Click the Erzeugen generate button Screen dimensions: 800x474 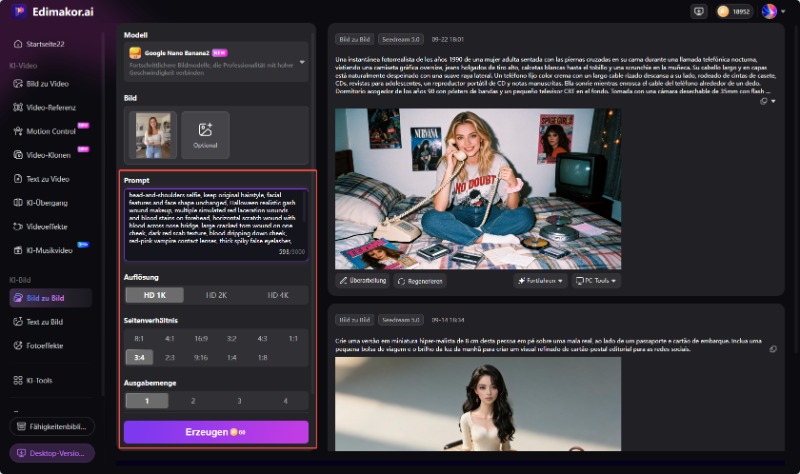[x=216, y=432]
